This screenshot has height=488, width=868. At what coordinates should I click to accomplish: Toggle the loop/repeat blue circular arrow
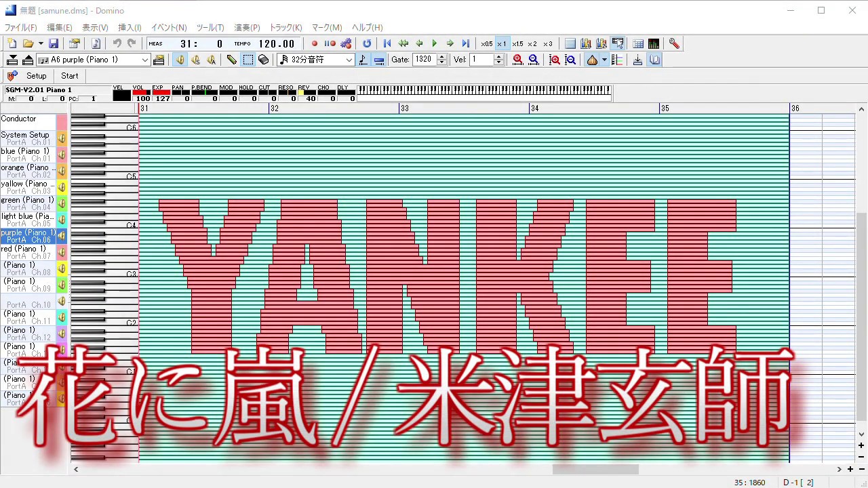367,43
